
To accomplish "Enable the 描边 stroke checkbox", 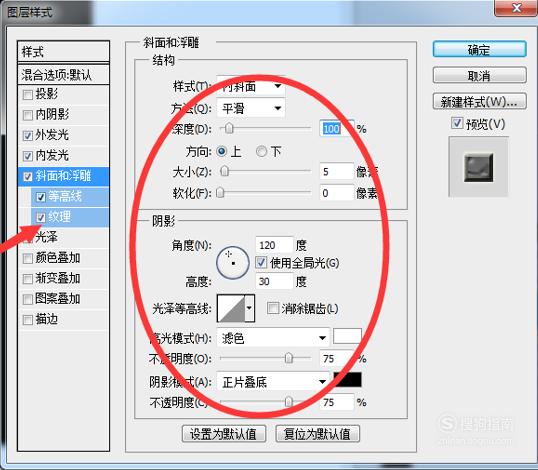I will (x=27, y=320).
